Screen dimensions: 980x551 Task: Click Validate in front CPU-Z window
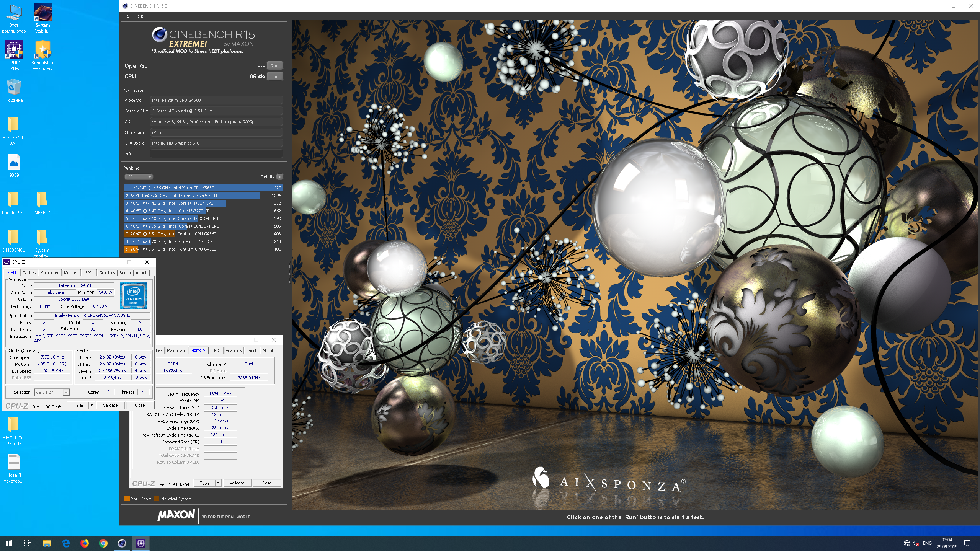110,405
